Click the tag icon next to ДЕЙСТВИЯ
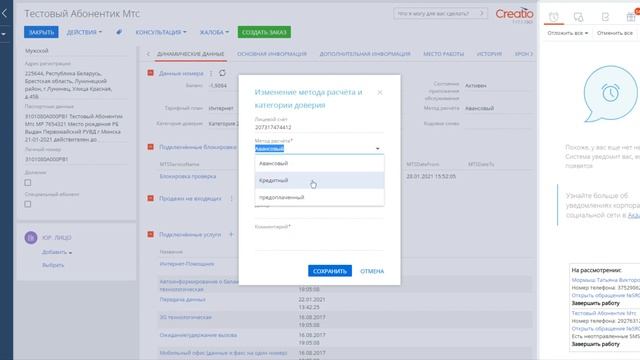 119,32
